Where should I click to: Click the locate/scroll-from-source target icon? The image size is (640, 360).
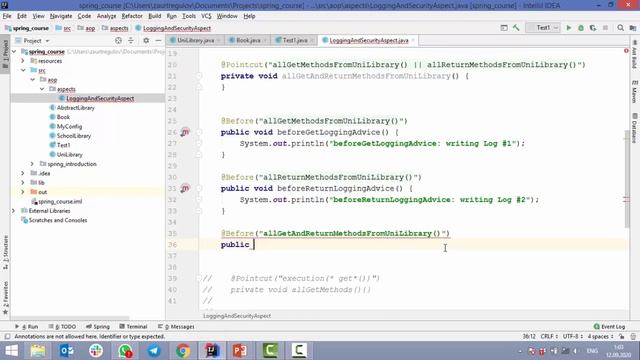click(118, 40)
